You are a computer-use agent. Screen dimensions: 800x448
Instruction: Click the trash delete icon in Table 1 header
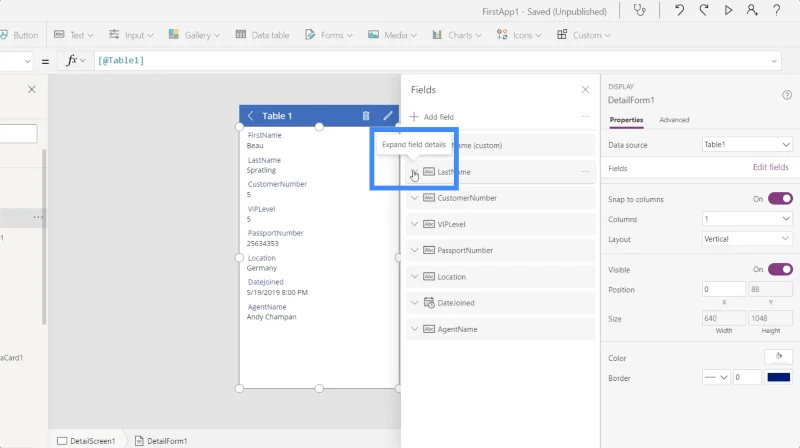pos(366,116)
